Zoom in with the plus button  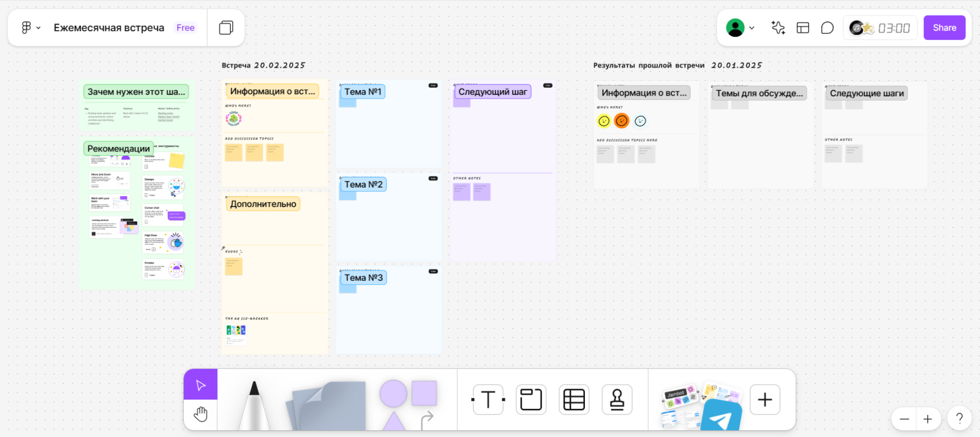point(927,419)
